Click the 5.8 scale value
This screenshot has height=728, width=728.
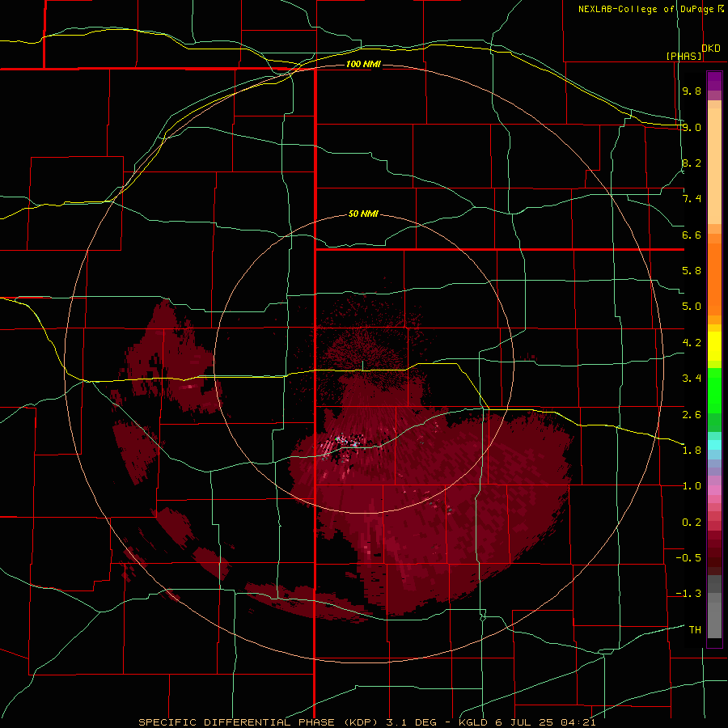692,271
